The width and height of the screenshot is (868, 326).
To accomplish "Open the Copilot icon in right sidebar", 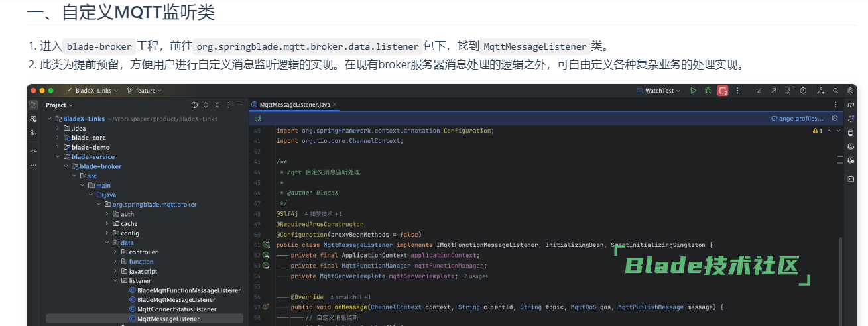I will click(851, 146).
